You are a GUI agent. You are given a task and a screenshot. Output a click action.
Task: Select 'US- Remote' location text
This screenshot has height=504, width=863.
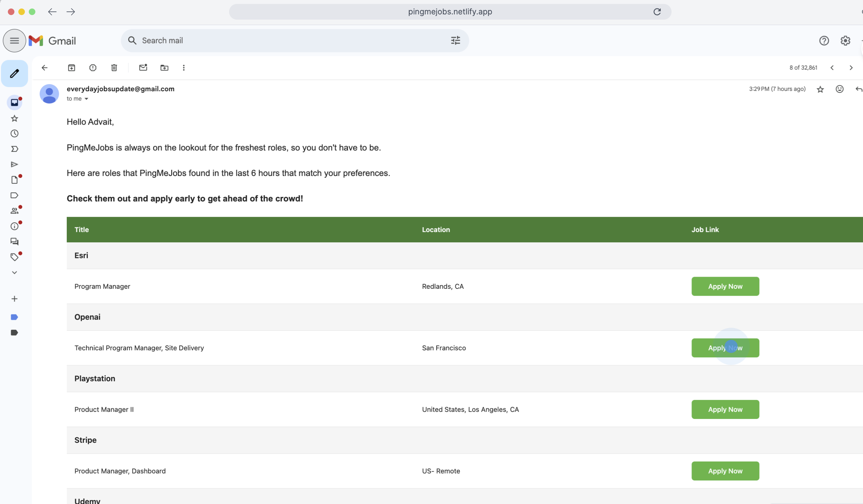441,471
